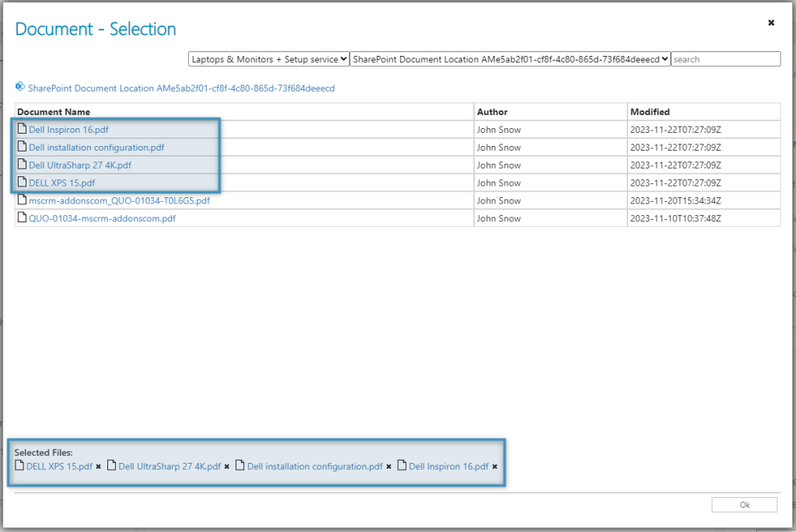Select QUO-01034-mscrm-addonscom.pdf document
Screen dimensions: 796x532
(x=102, y=218)
